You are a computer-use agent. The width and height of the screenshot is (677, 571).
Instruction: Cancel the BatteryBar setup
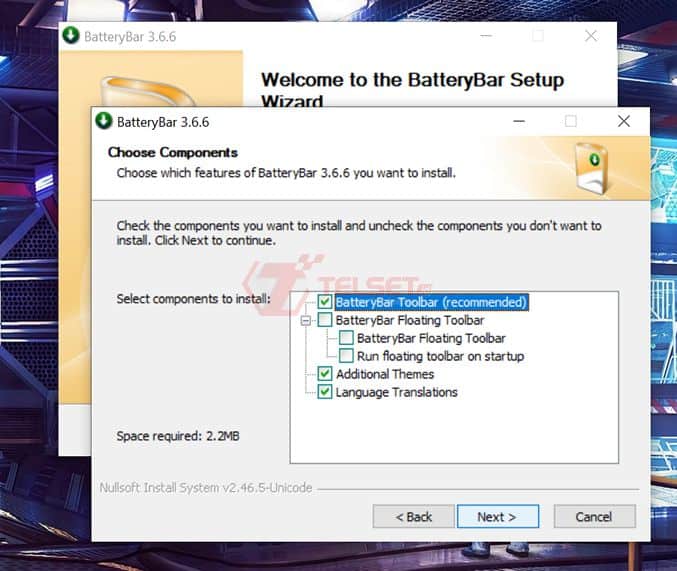pos(593,517)
